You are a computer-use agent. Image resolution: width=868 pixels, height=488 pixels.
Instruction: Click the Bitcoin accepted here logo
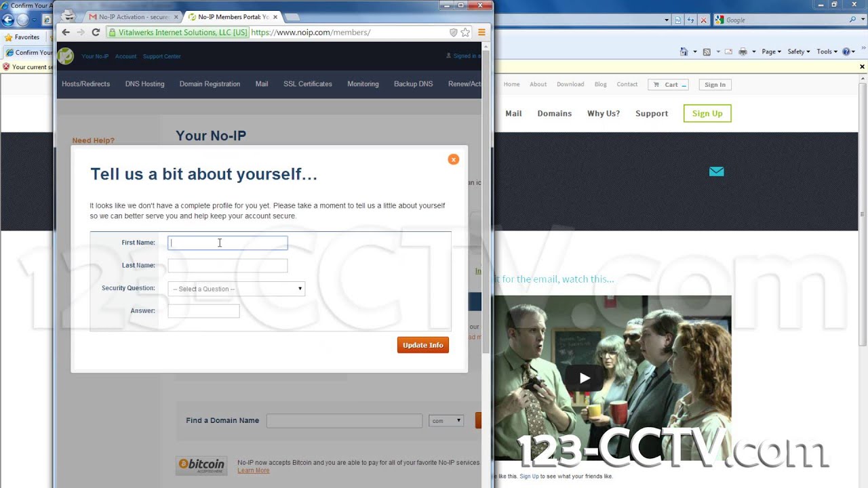click(x=201, y=465)
